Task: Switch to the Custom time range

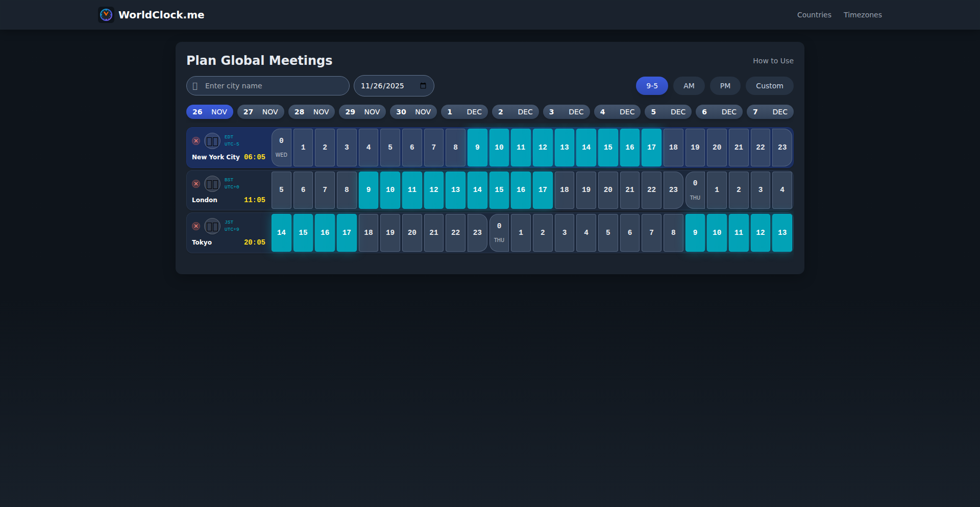Action: point(769,86)
